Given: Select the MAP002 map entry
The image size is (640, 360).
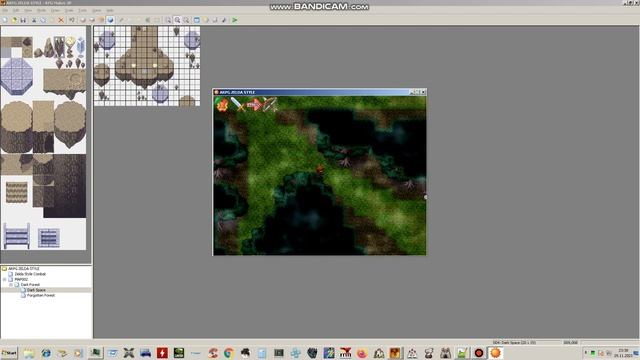Looking at the screenshot, I should pos(21,279).
